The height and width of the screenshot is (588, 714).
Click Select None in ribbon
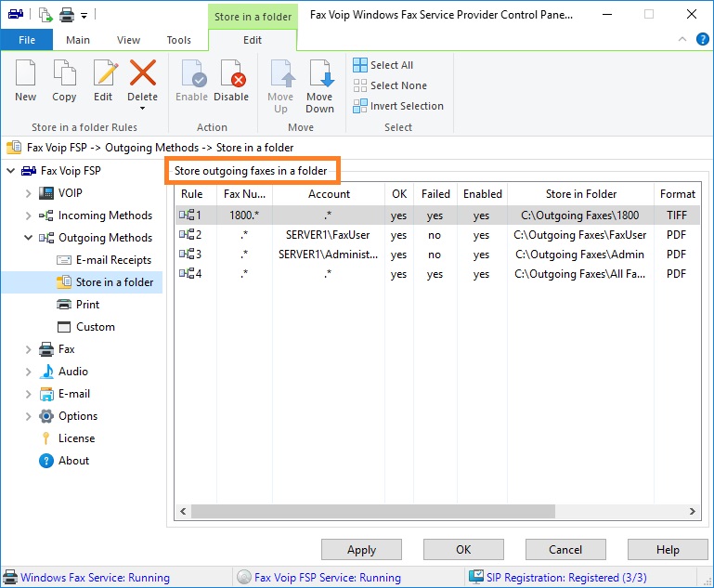coord(390,85)
